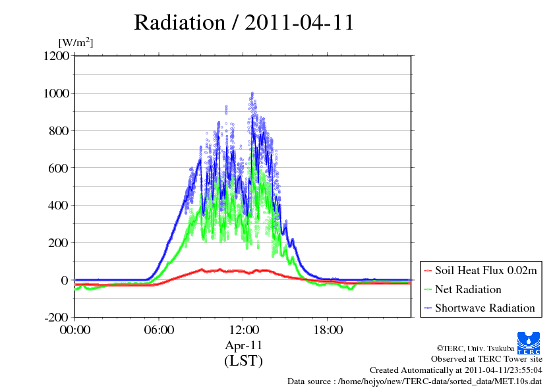Click the x-axis time label '12:00'
This screenshot has width=555, height=392.
243,330
